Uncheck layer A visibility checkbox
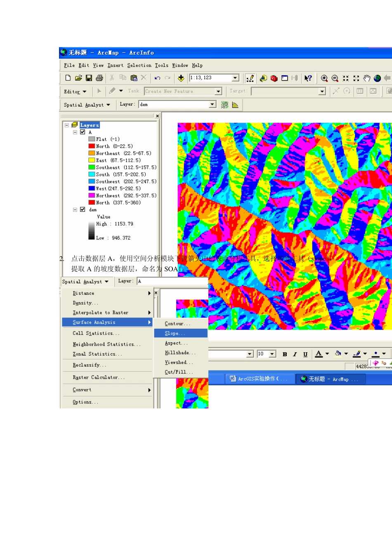Viewport: 392px width, 555px height. click(83, 132)
